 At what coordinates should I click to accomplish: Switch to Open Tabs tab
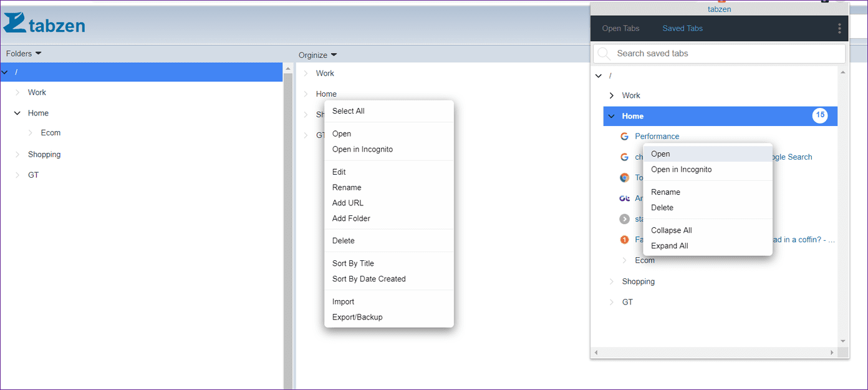tap(620, 28)
